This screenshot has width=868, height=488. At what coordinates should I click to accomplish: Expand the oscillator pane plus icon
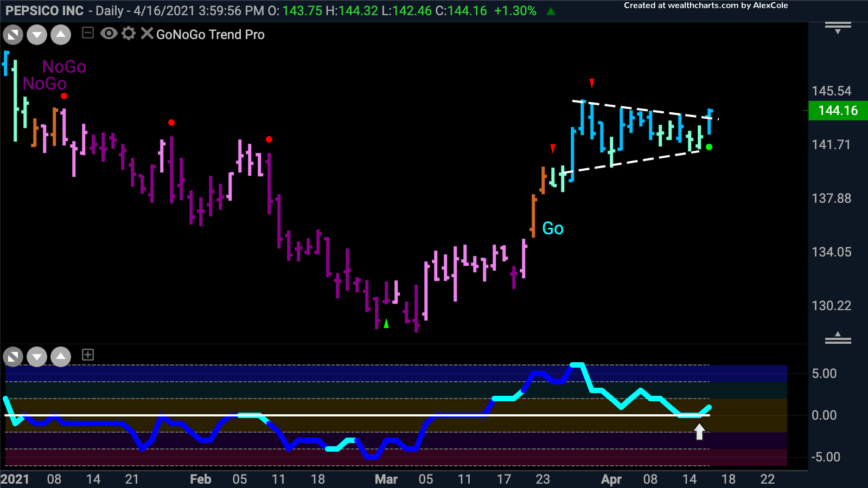pyautogui.click(x=88, y=355)
